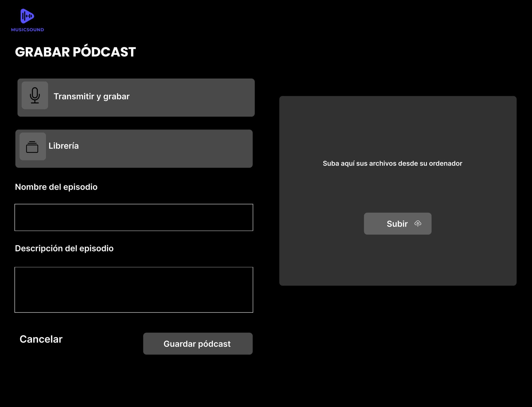Click the Subir upload button
The height and width of the screenshot is (407, 532).
[x=398, y=223]
